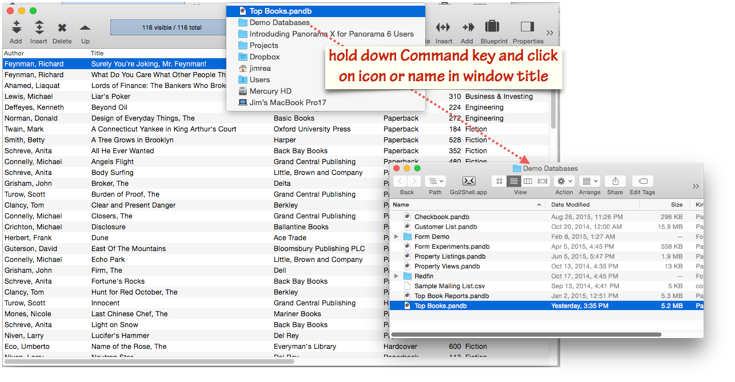Switch Finder to icon view
The width and height of the screenshot is (735, 382).
499,181
